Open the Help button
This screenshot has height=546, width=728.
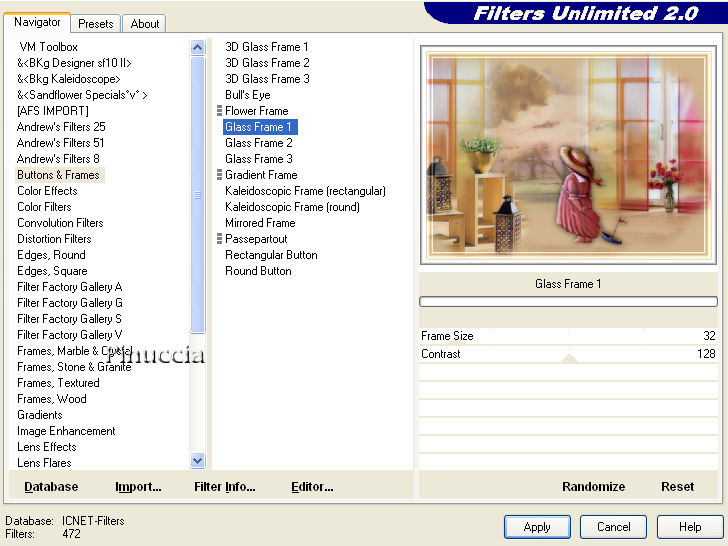(689, 527)
